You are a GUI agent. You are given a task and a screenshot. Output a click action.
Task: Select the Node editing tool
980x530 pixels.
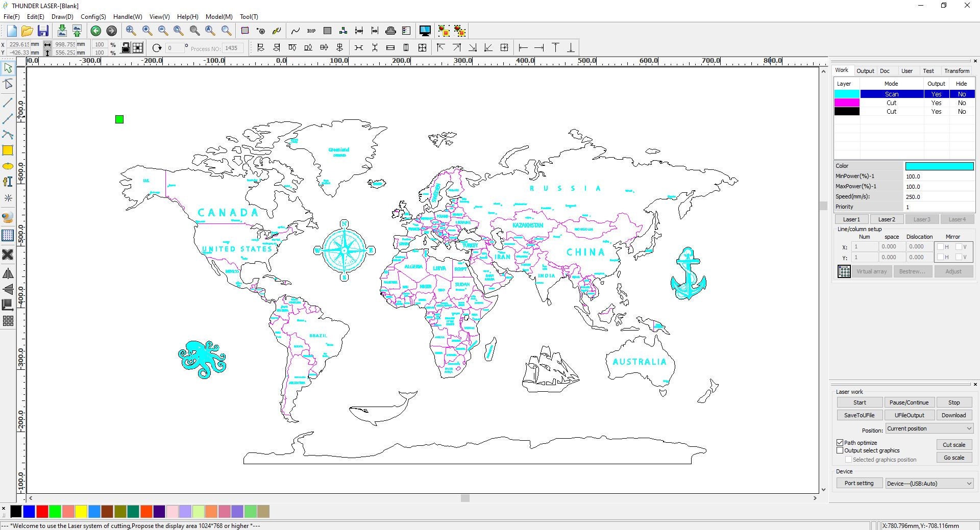tap(8, 84)
